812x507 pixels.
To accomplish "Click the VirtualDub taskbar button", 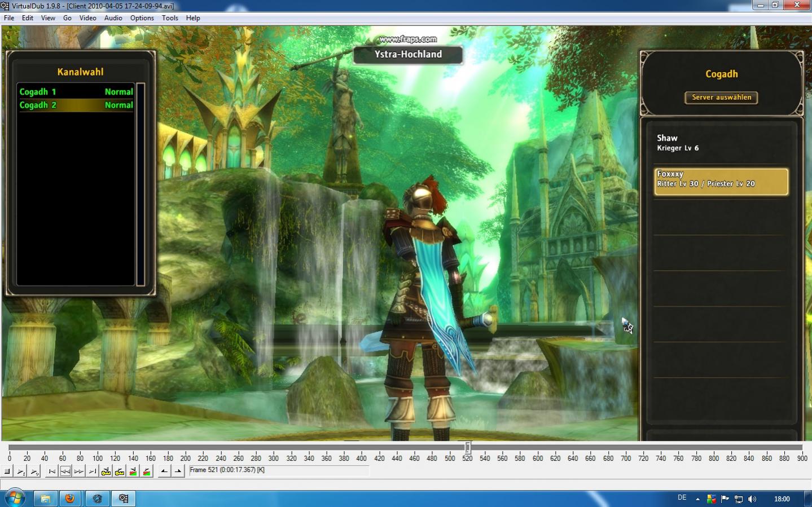I will coord(124,499).
